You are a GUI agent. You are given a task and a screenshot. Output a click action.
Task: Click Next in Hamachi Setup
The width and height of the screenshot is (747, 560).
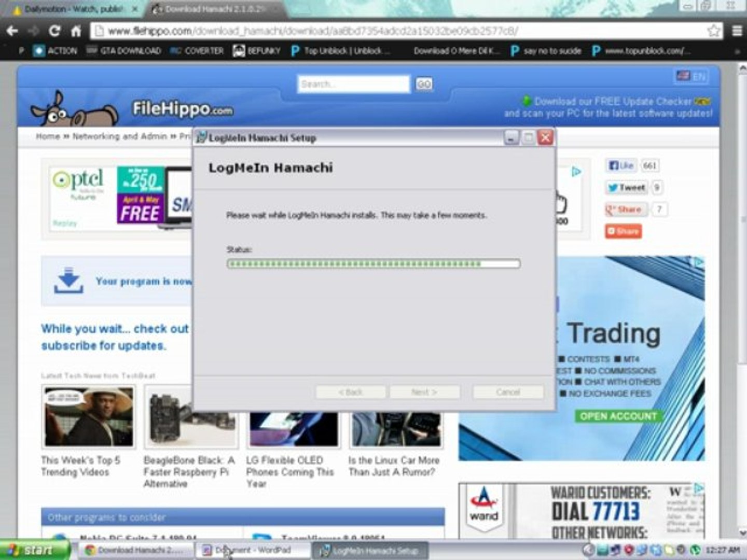(x=425, y=392)
